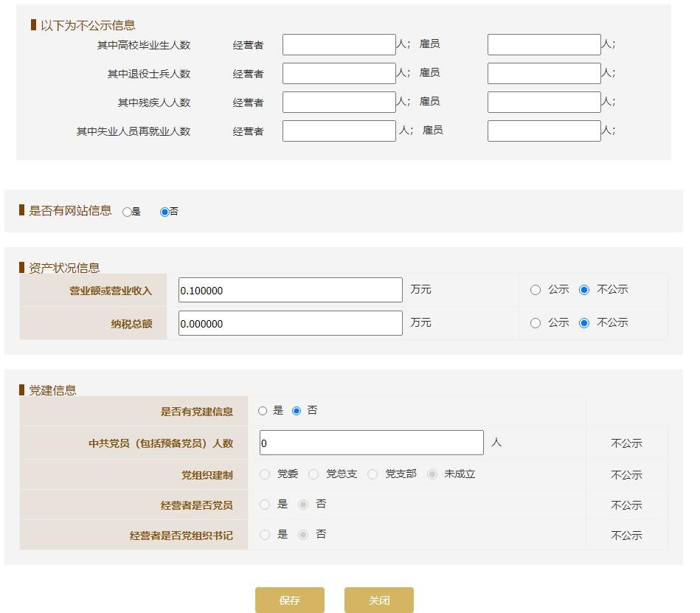
Task: Click the 营业额或营业收入 amount field
Action: [x=290, y=291]
